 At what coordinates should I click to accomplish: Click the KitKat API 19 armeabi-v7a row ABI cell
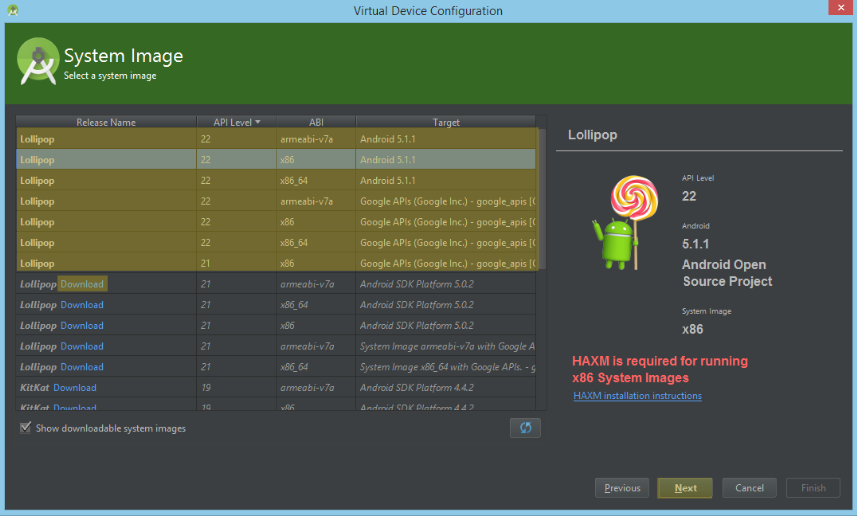tap(316, 388)
